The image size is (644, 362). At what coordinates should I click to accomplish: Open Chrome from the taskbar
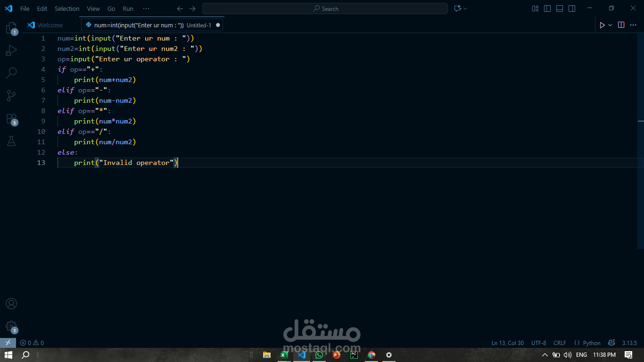[372, 355]
